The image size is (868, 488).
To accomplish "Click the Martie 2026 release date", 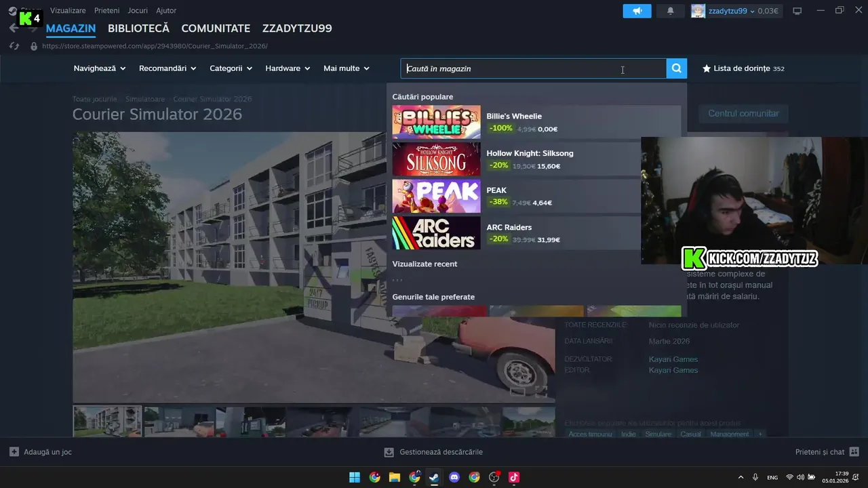I will (669, 341).
